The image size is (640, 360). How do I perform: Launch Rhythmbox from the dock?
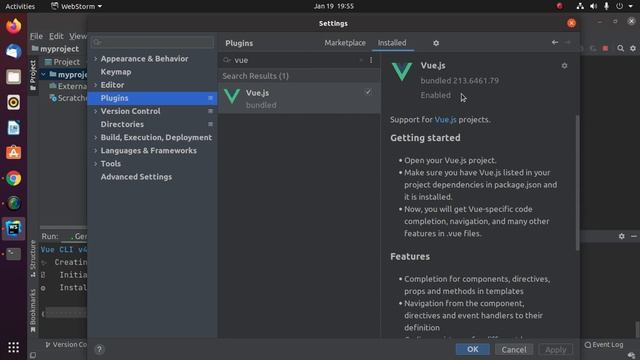coord(13,102)
